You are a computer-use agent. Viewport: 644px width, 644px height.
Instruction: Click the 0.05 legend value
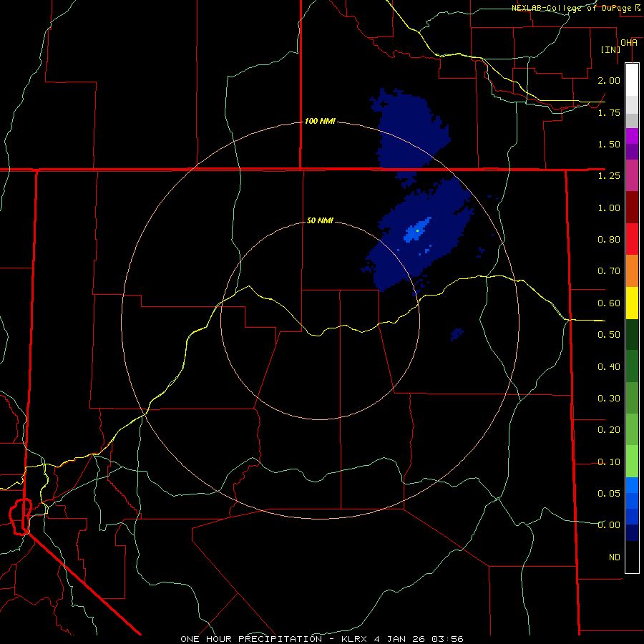(x=609, y=493)
